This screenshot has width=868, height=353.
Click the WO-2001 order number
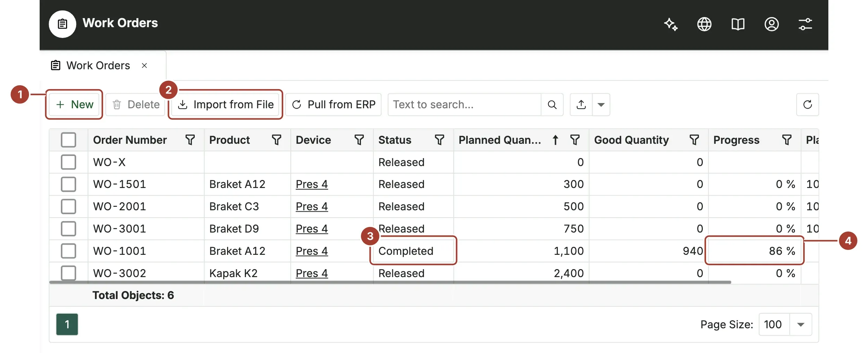click(x=120, y=206)
